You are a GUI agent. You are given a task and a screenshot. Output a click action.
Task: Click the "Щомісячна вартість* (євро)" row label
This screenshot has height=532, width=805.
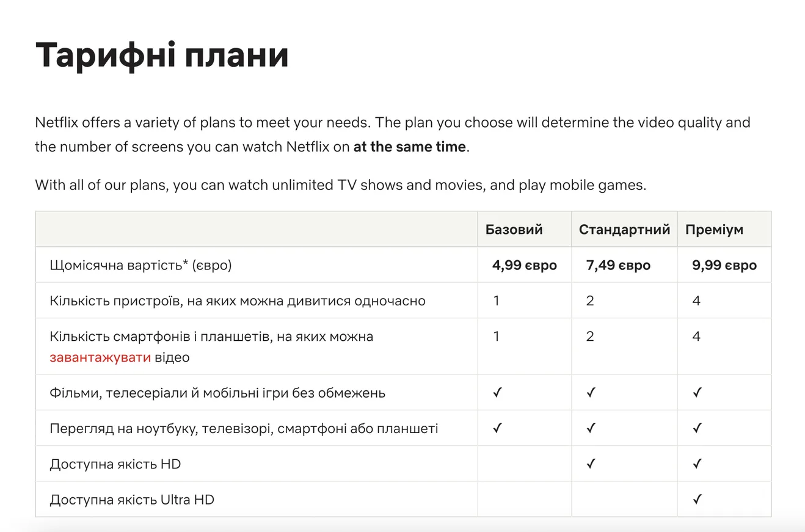140,265
